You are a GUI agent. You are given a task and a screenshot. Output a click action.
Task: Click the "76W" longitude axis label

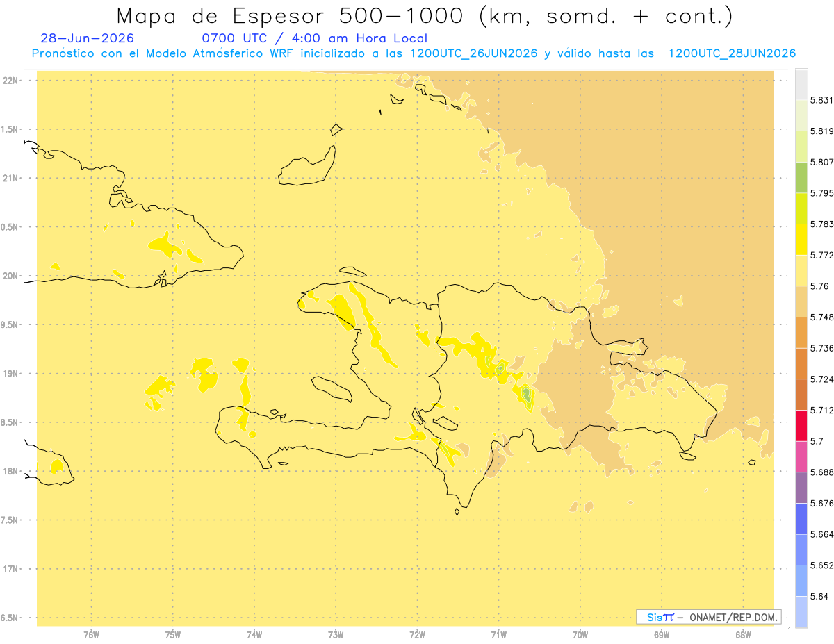click(91, 635)
